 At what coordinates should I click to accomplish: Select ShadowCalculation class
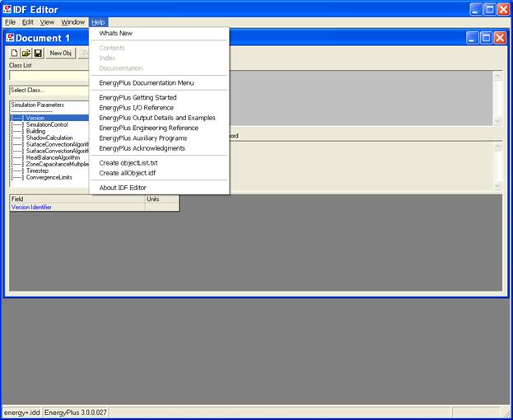[49, 138]
